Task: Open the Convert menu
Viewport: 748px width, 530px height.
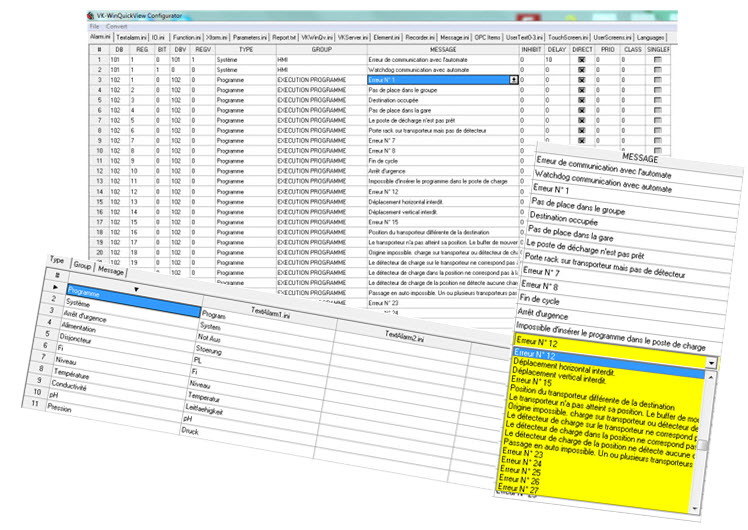Action: pos(116,27)
